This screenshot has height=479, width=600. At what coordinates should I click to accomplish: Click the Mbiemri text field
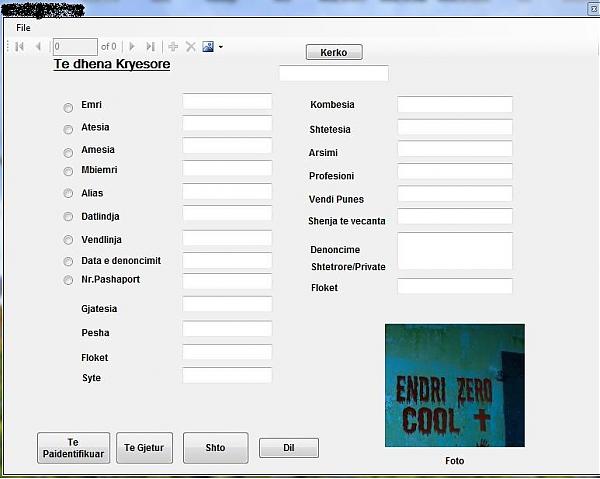pos(227,168)
